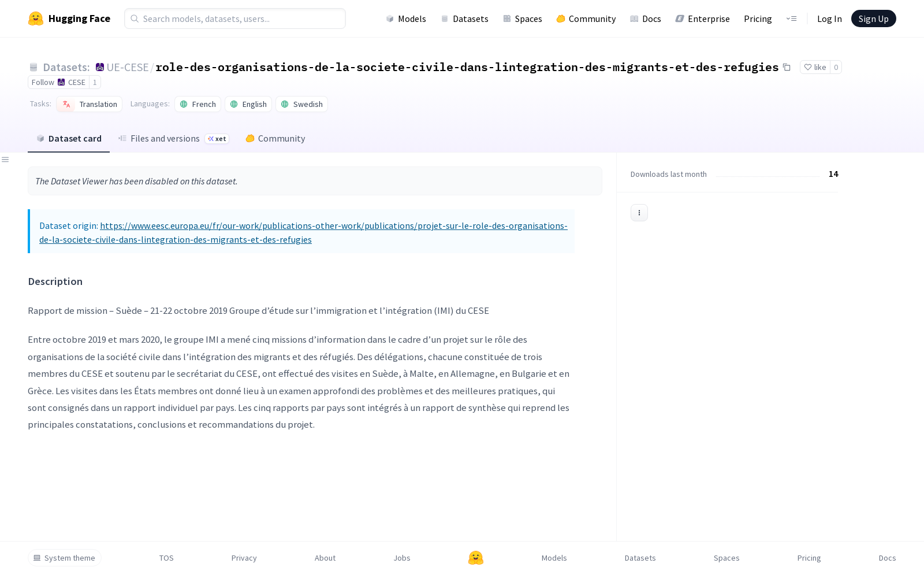Click the xet badge
This screenshot has height=578, width=924.
click(217, 139)
